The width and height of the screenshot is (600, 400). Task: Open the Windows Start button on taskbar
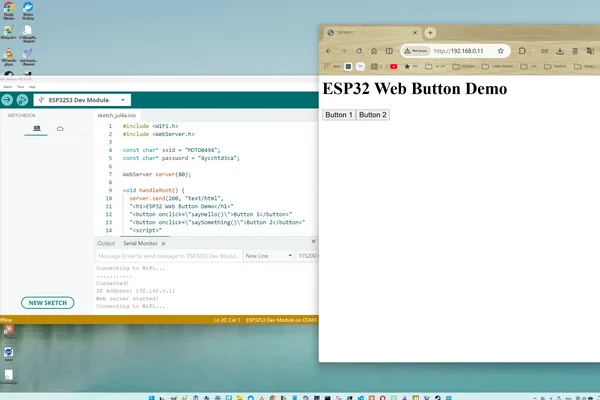(152, 398)
